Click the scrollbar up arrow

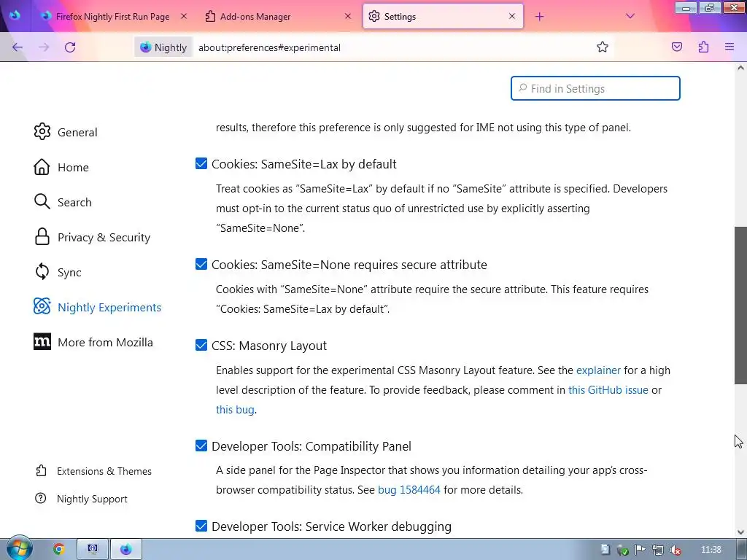click(x=740, y=68)
